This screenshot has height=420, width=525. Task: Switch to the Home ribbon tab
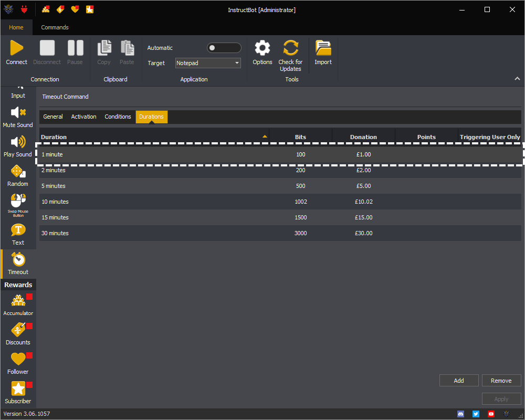[16, 27]
